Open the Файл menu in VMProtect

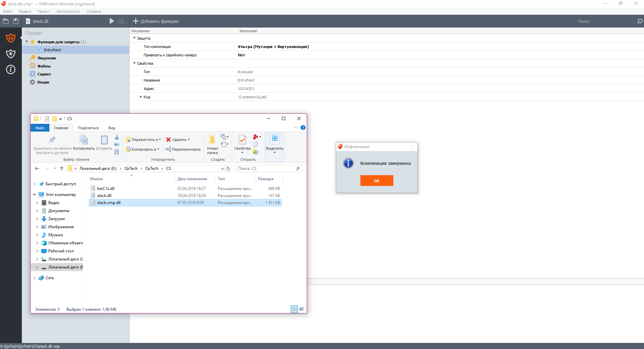7,11
